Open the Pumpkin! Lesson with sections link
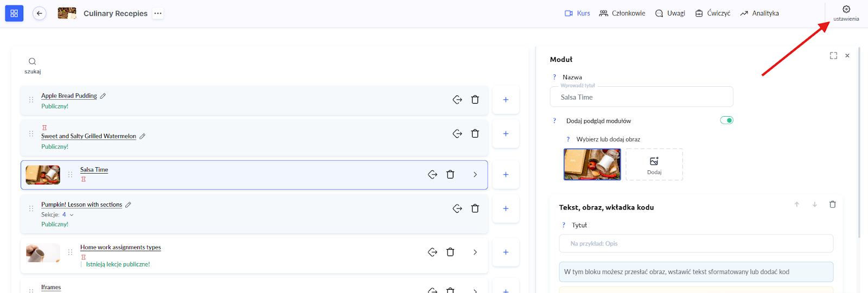Viewport: 868px width, 293px height. click(81, 205)
